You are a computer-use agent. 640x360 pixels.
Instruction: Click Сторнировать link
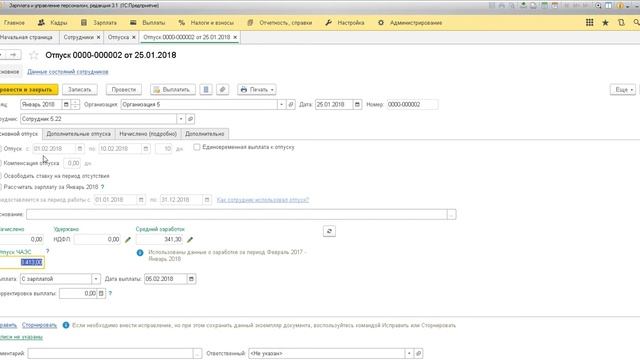point(39,325)
